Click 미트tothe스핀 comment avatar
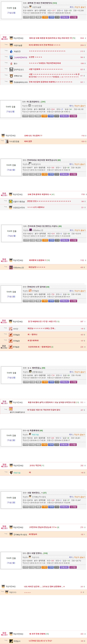The image size is (87, 644). (x=11, y=267)
